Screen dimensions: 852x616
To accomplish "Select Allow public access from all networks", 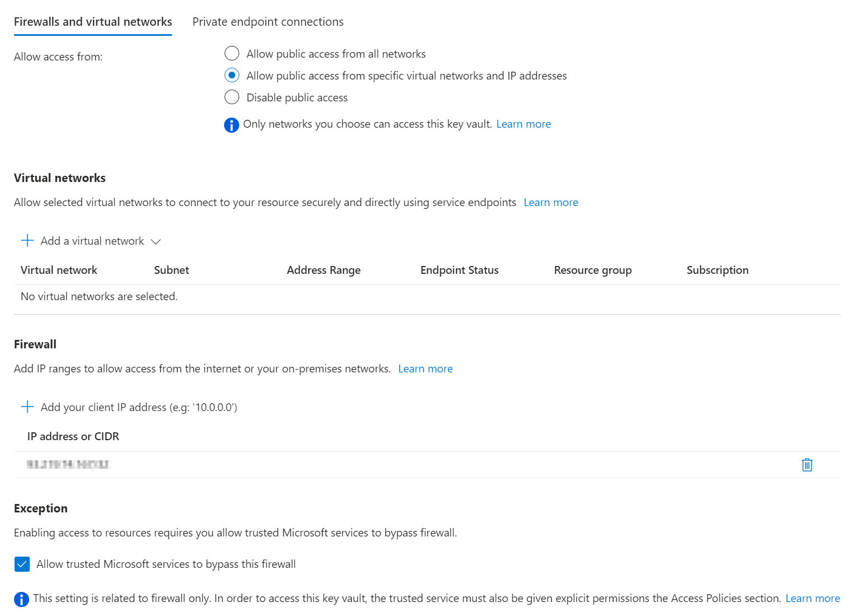I will pyautogui.click(x=232, y=54).
